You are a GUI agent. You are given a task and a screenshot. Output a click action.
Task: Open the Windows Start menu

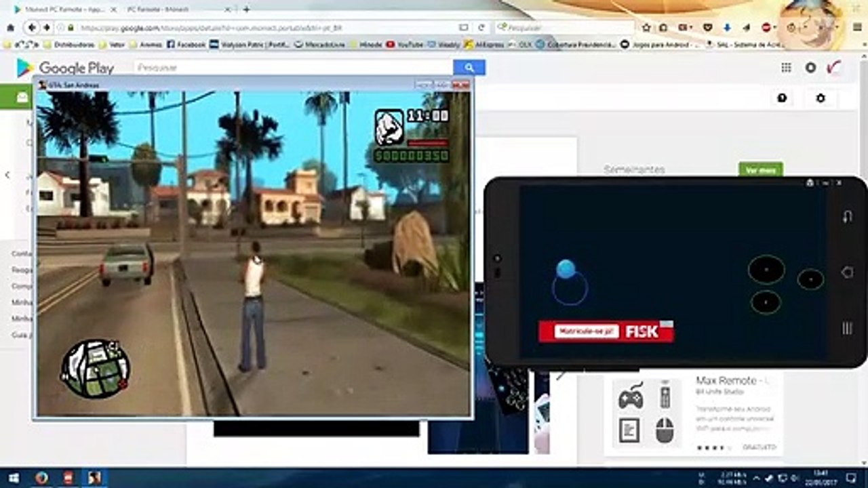[x=13, y=478]
